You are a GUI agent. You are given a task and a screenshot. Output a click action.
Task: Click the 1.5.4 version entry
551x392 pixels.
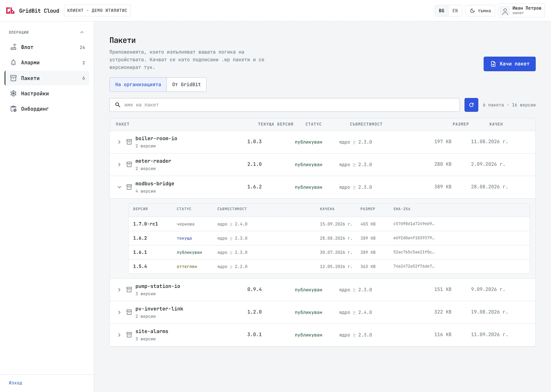click(x=140, y=266)
